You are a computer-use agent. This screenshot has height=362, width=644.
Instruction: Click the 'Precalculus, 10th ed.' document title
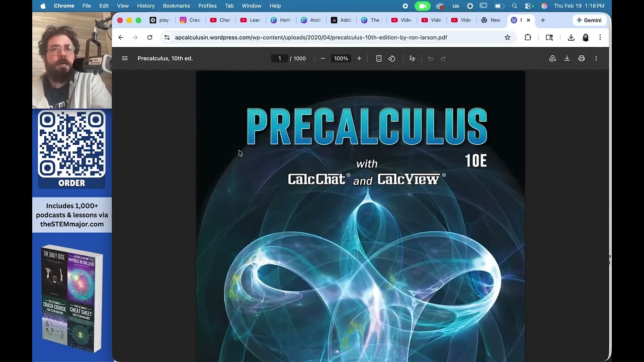pyautogui.click(x=165, y=58)
